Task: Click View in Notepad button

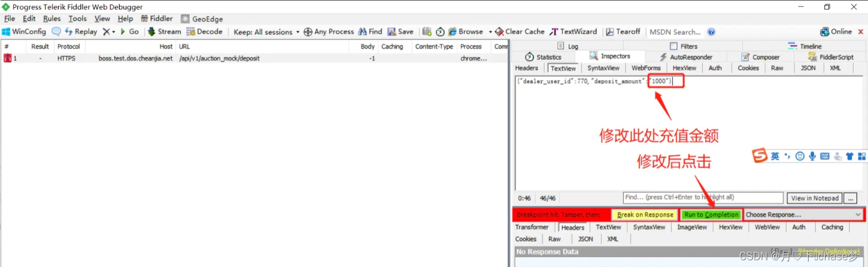Action: tap(815, 198)
